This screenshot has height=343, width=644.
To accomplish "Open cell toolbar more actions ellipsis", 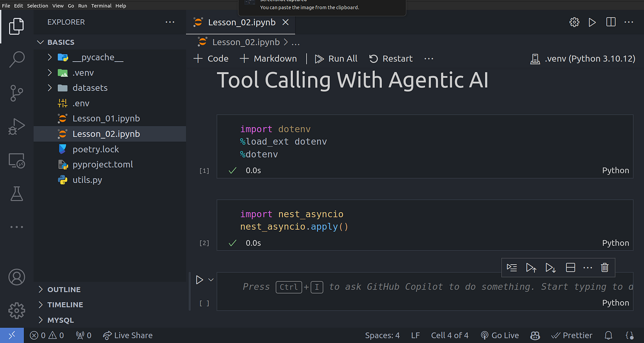I will point(587,267).
